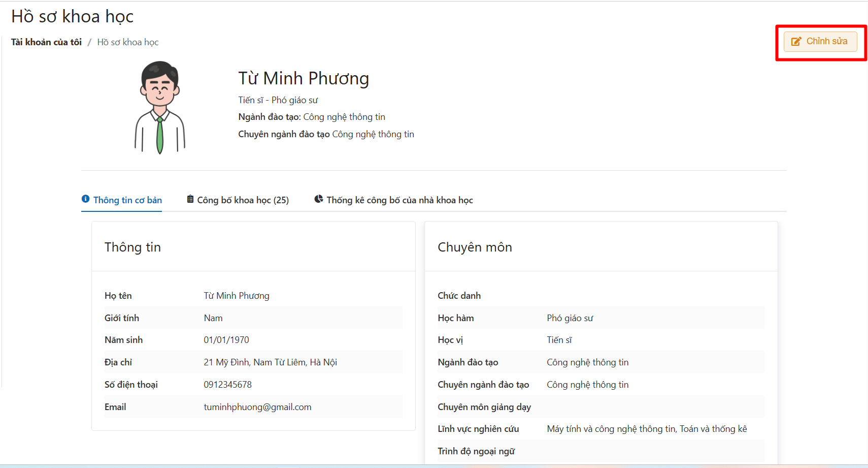
Task: Click the Lĩnh vực nghiên cứu value text
Action: [x=647, y=429]
